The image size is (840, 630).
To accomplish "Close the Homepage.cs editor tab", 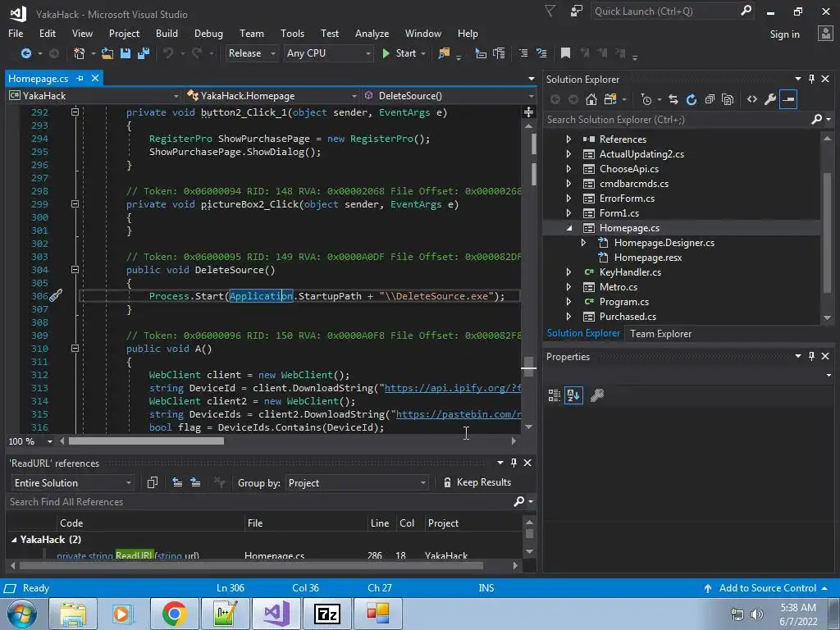I will pyautogui.click(x=95, y=78).
